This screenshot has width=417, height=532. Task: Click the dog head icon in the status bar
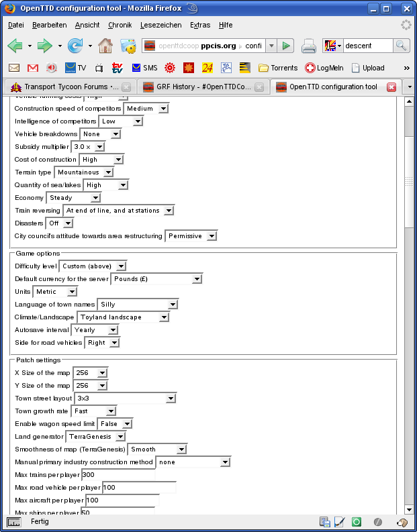(402, 522)
